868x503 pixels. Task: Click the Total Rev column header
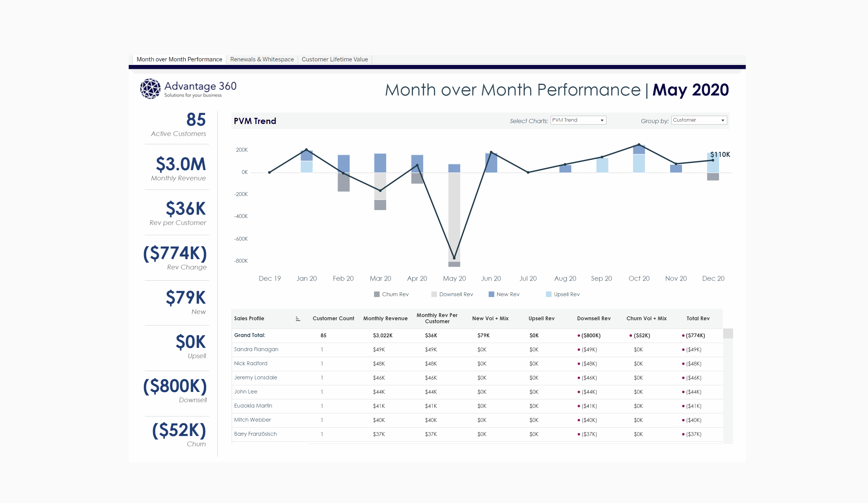[698, 318]
